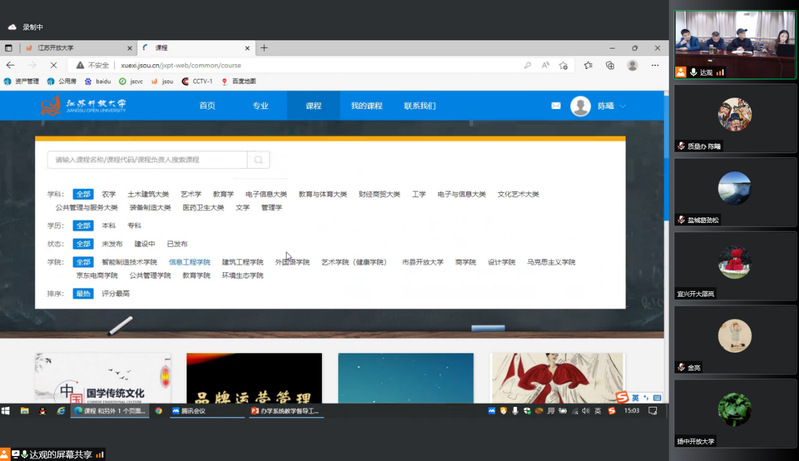Sort by 评分最高
Viewport: 799px width, 461px height.
[116, 294]
